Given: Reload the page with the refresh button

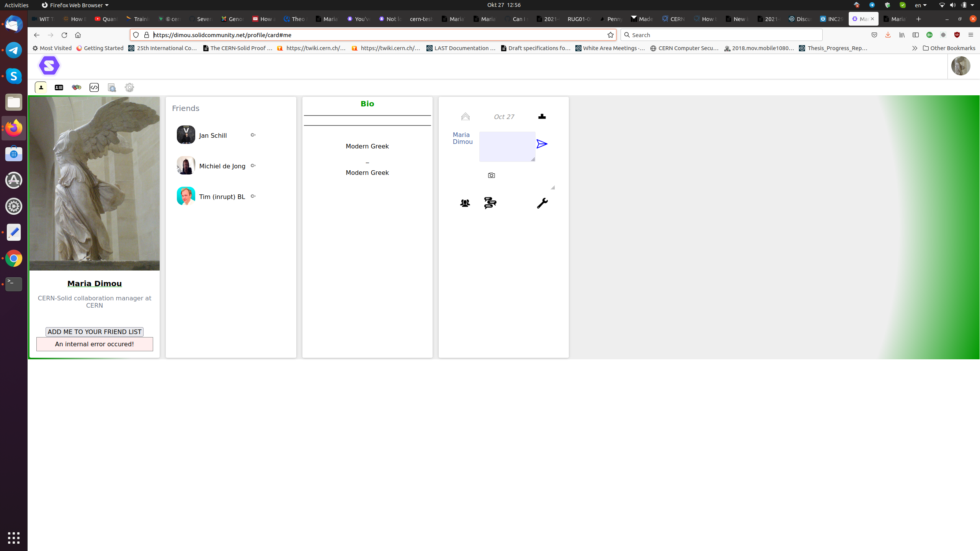Looking at the screenshot, I should pos(64,35).
